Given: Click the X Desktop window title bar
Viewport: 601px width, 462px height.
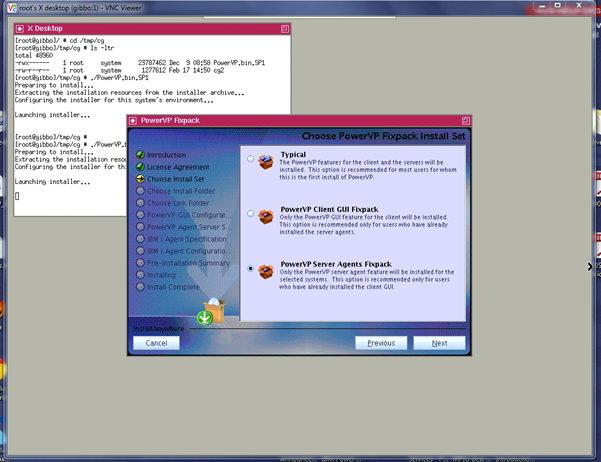Looking at the screenshot, I should 152,29.
